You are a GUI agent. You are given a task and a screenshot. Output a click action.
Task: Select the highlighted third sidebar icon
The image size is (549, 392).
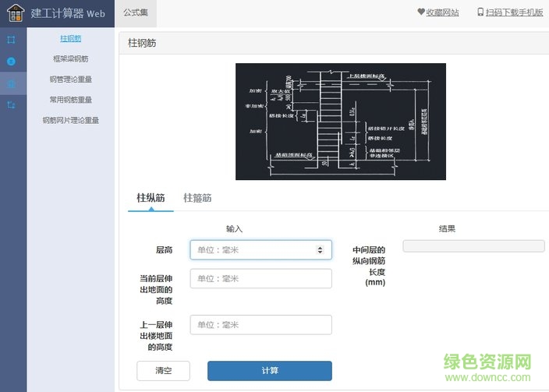coord(11,83)
